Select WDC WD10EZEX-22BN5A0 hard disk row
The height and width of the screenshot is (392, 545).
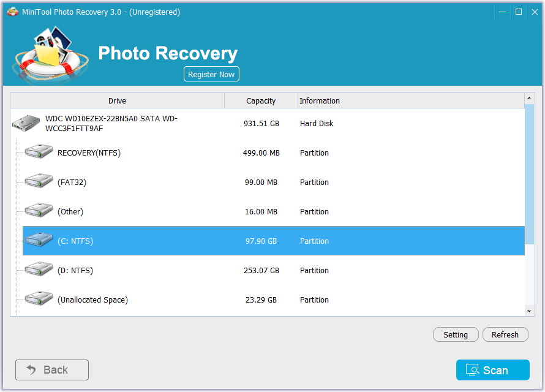pos(267,123)
